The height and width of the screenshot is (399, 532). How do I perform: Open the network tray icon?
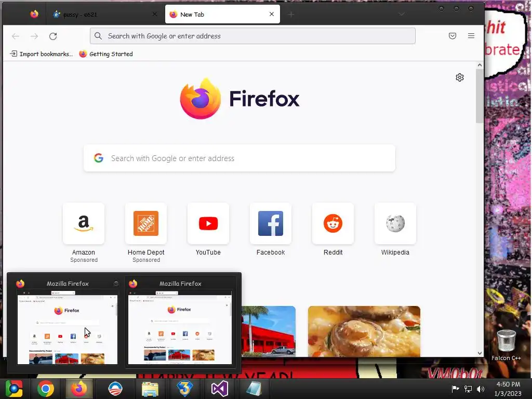coord(468,389)
